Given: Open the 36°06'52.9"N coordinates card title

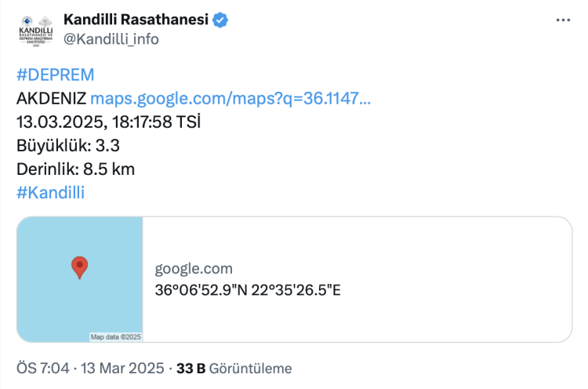Looking at the screenshot, I should (x=248, y=290).
